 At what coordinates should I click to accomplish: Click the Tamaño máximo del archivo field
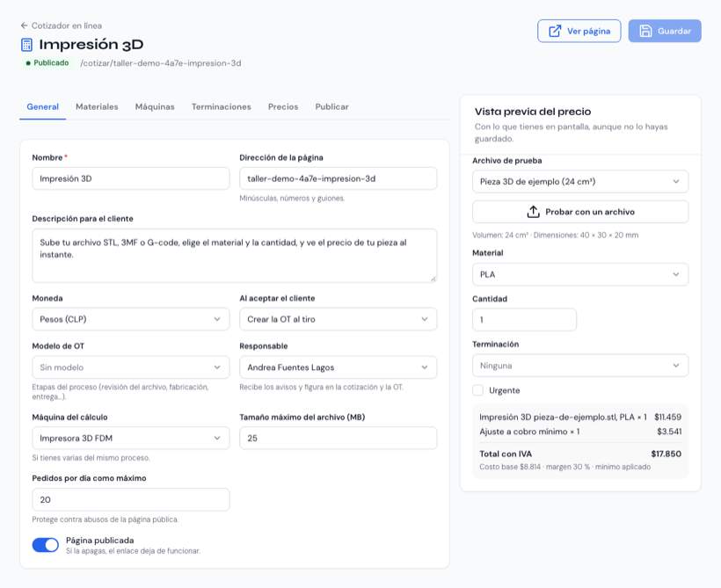[338, 438]
